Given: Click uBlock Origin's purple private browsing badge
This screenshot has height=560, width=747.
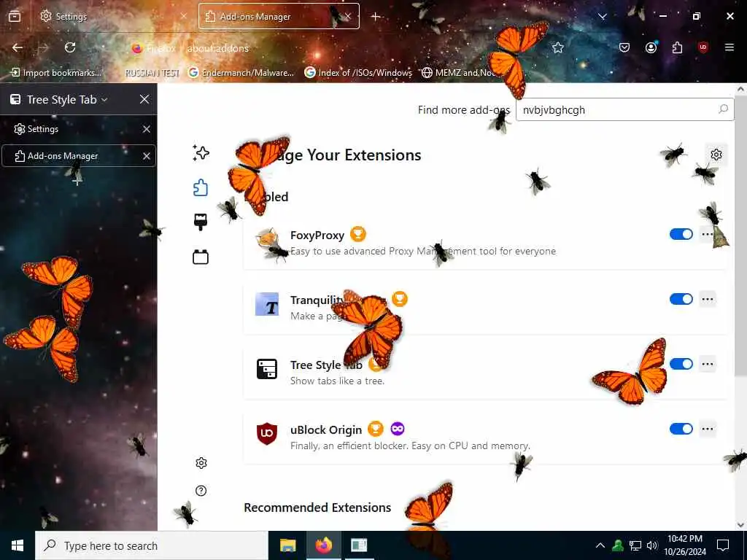Looking at the screenshot, I should [398, 429].
